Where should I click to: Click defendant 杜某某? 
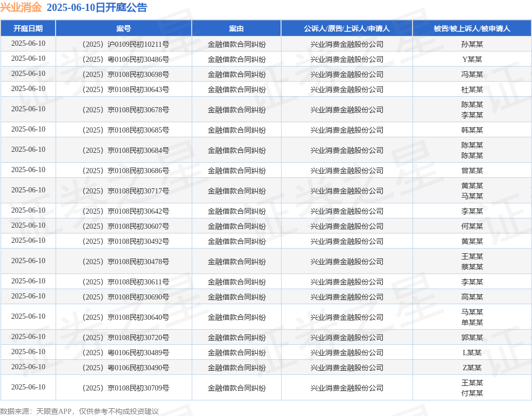coord(472,89)
